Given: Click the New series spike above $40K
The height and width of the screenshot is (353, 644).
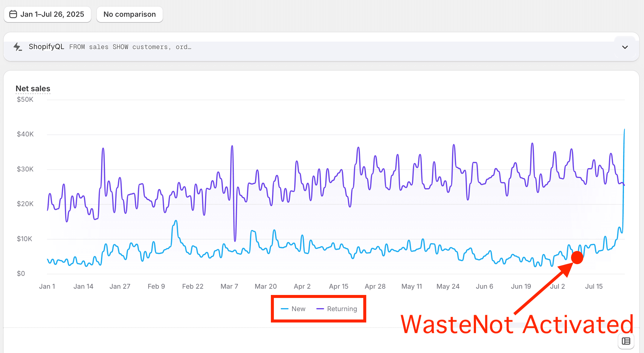Looking at the screenshot, I should pos(624,130).
